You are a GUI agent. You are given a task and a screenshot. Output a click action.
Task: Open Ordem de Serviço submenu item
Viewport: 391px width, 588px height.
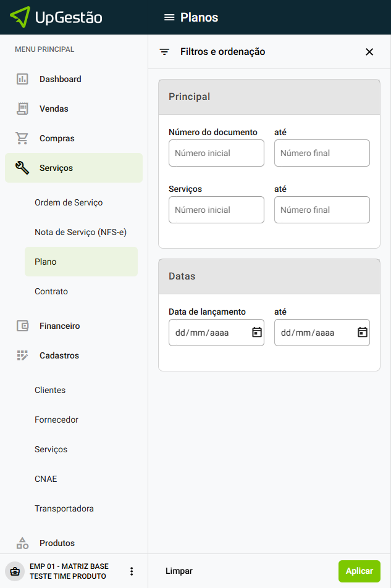(69, 202)
